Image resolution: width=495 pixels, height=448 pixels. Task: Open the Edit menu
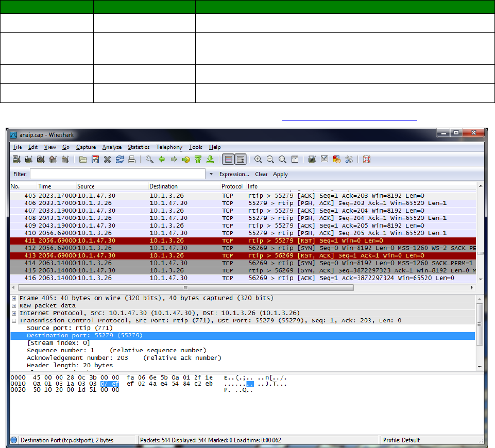pyautogui.click(x=33, y=147)
